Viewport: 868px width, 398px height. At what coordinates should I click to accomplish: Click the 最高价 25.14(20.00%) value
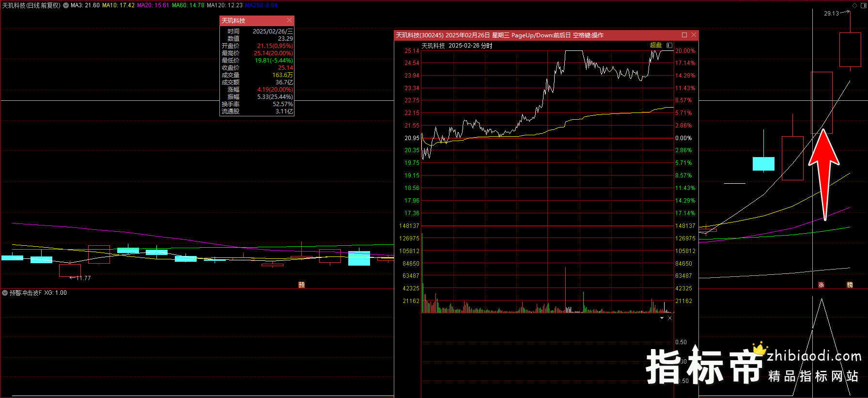[x=273, y=53]
